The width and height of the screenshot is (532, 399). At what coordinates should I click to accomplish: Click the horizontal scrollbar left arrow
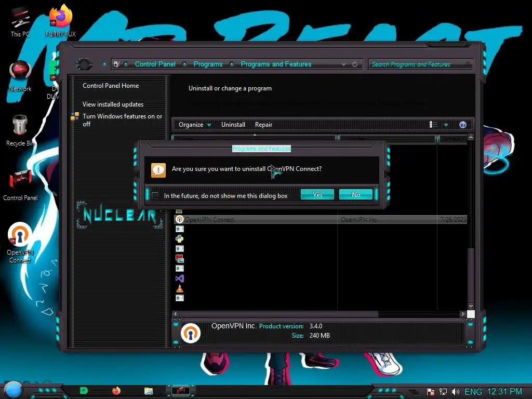coord(175,314)
